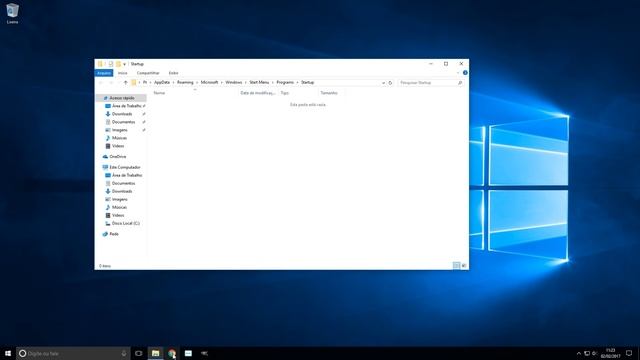
Task: Click Start Menu in the address breadcrumb
Action: (x=259, y=82)
